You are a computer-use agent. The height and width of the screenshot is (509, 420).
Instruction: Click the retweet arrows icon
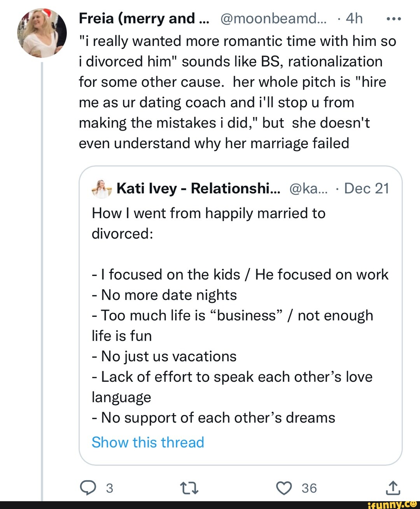coord(189,488)
